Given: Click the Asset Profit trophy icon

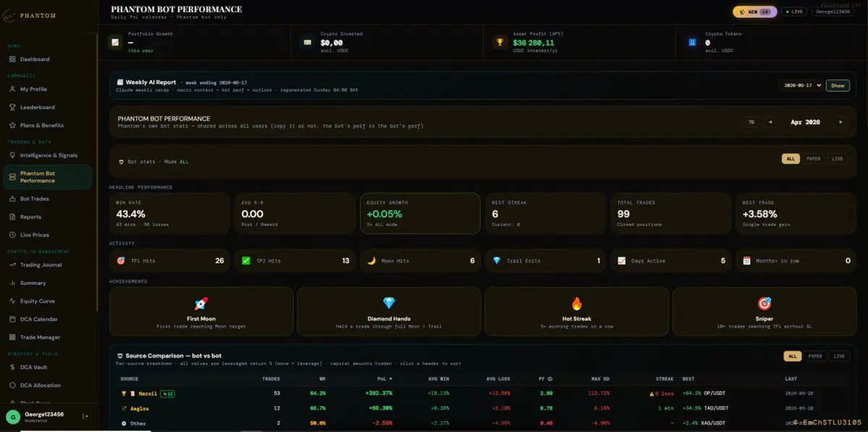Looking at the screenshot, I should pyautogui.click(x=499, y=43).
